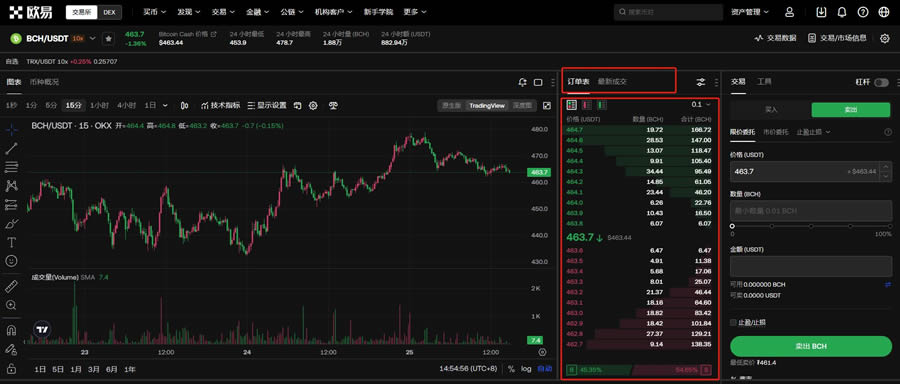Select the trend line drawing tool
The height and width of the screenshot is (384, 900).
(11, 149)
